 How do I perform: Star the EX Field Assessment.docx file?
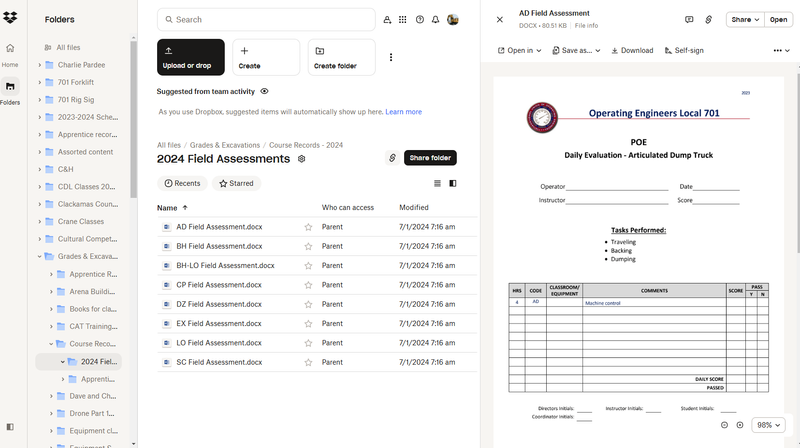click(308, 324)
